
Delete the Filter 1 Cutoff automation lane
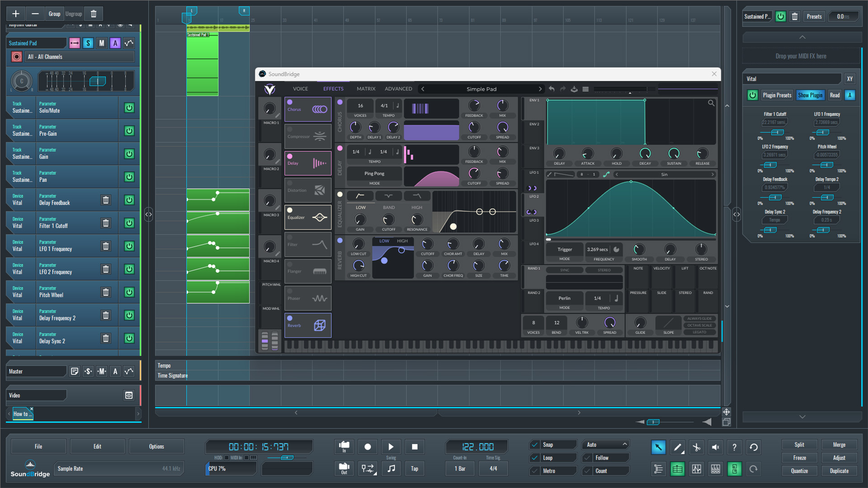tap(106, 223)
